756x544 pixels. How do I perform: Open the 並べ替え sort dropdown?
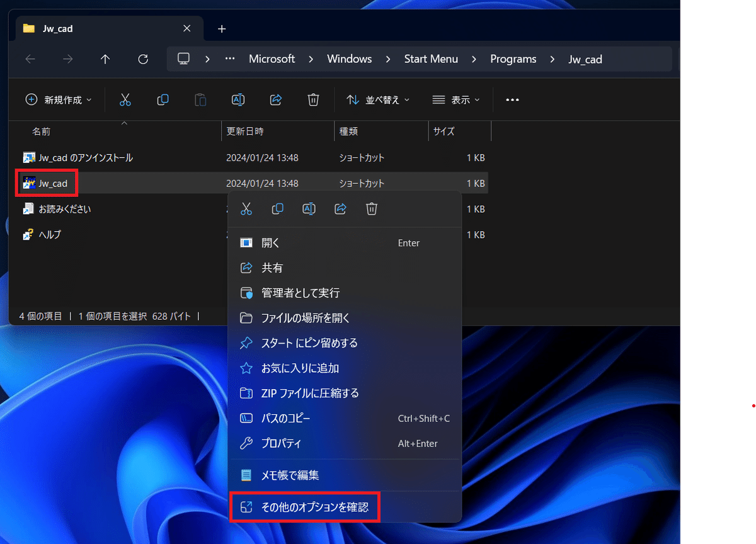(x=378, y=99)
